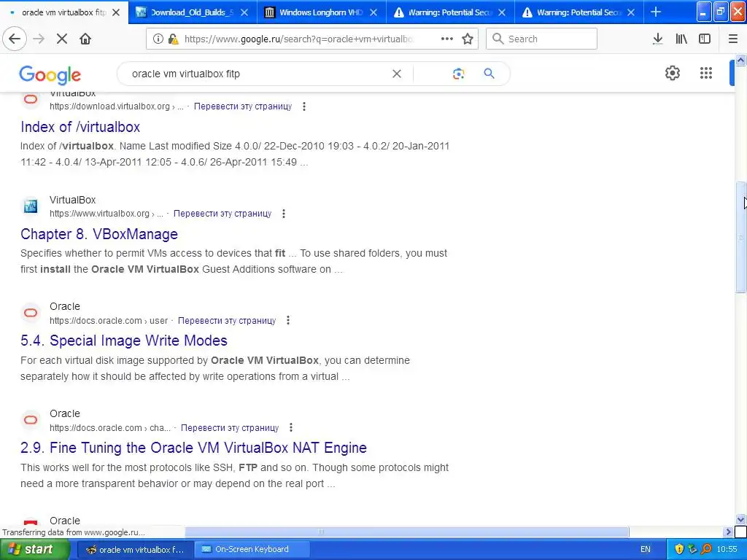This screenshot has height=560, width=747.
Task: Toggle the sidebar view icon
Action: point(705,39)
